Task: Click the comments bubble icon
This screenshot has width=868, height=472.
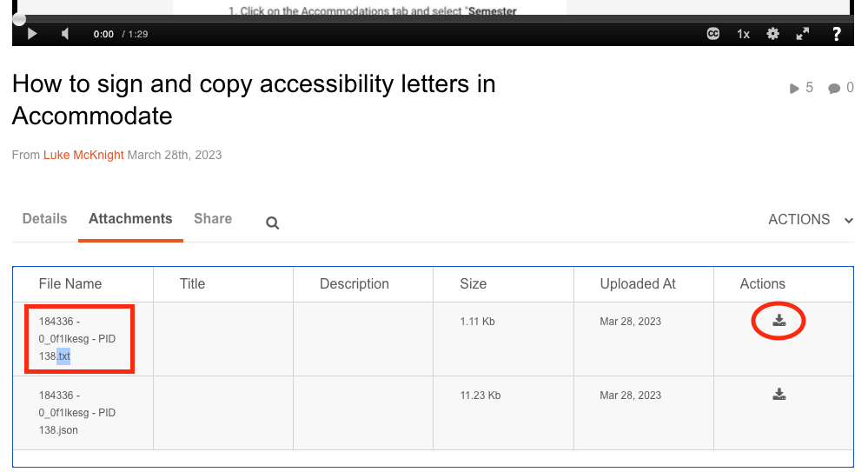Action: (834, 88)
